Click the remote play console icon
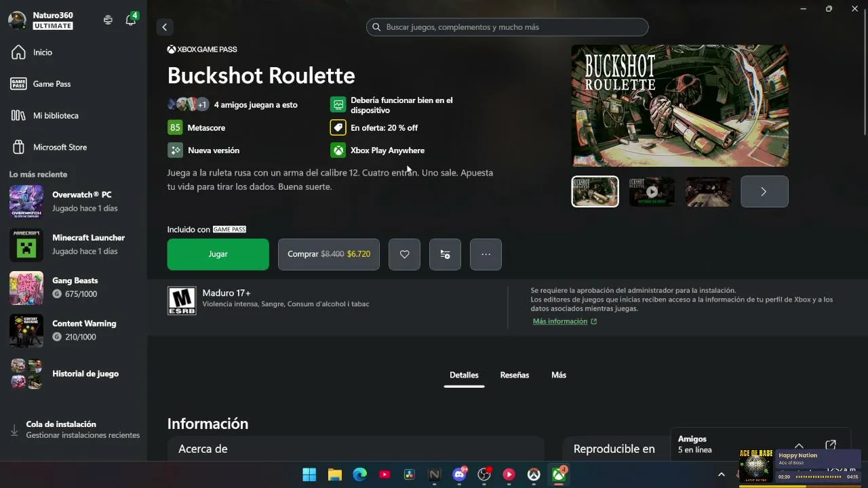Image resolution: width=868 pixels, height=488 pixels. coord(108,20)
